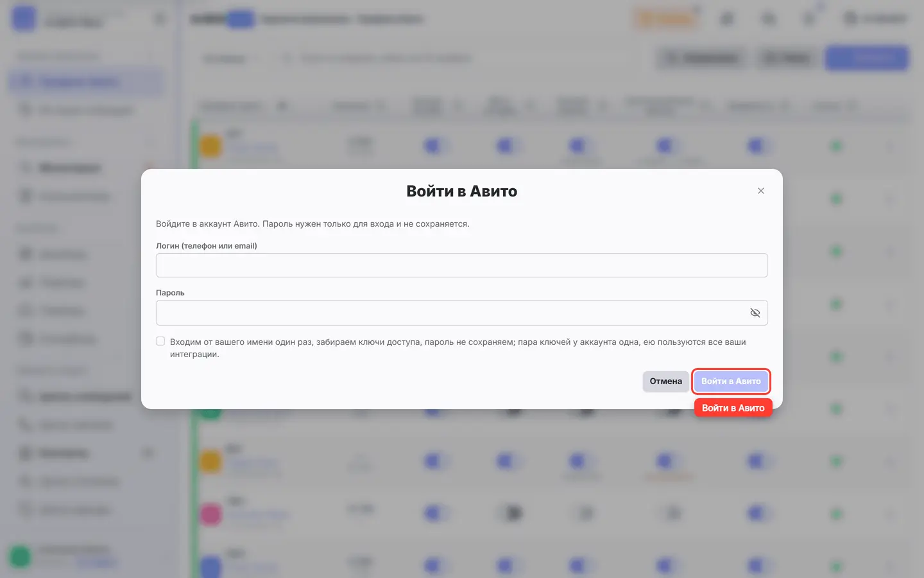Submit with the purple Войти в Авито button

point(731,381)
